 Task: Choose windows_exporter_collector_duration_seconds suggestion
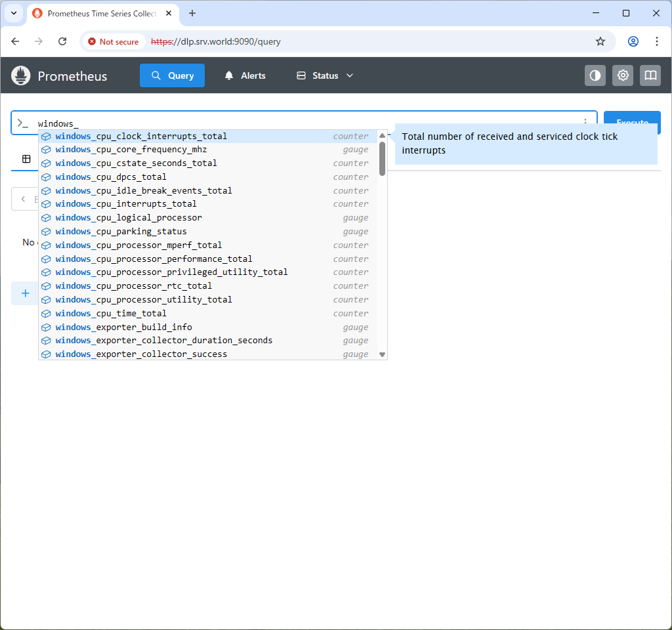click(208, 341)
